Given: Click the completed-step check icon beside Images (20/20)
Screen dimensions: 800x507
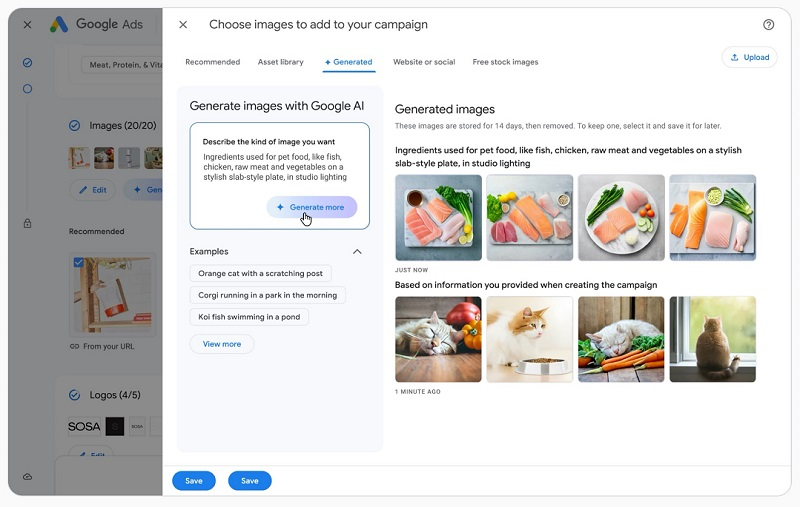Looking at the screenshot, I should (x=74, y=126).
